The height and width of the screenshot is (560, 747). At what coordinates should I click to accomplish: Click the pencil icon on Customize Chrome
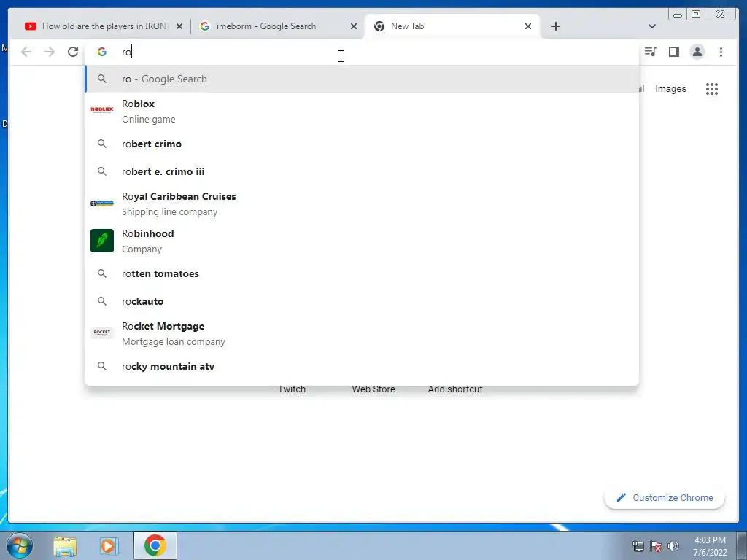[622, 497]
